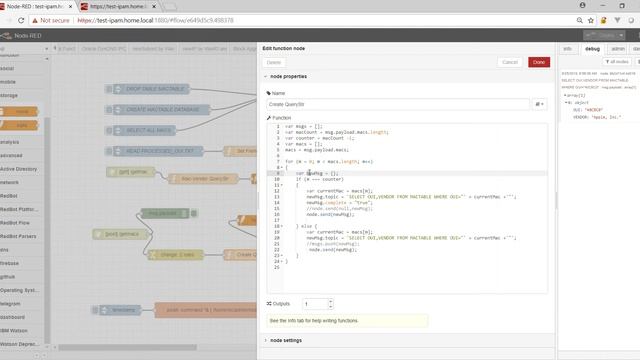The height and width of the screenshot is (360, 640).
Task: Cancel the function node edit
Action: tap(510, 62)
